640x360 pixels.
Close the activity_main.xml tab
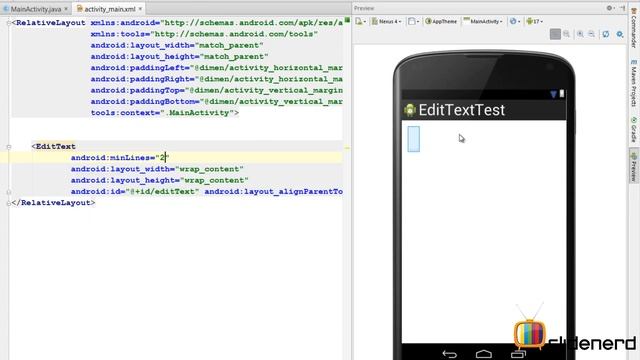[140, 9]
